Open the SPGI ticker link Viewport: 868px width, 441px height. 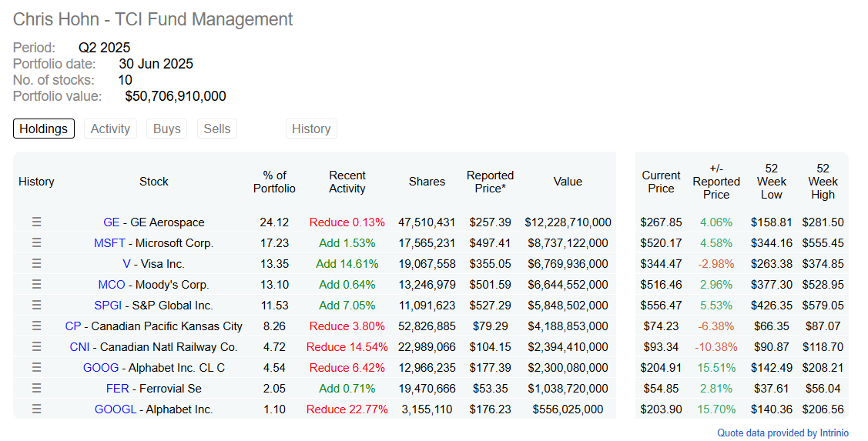point(108,306)
